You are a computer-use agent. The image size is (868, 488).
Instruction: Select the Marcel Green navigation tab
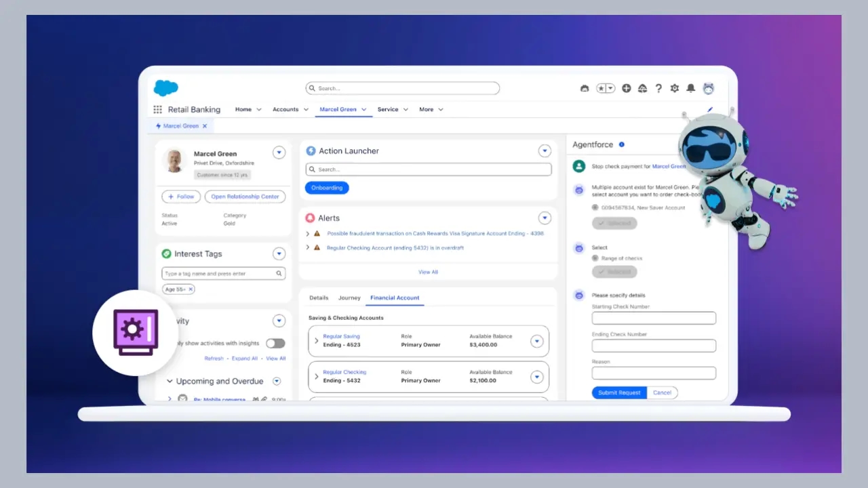[338, 110]
